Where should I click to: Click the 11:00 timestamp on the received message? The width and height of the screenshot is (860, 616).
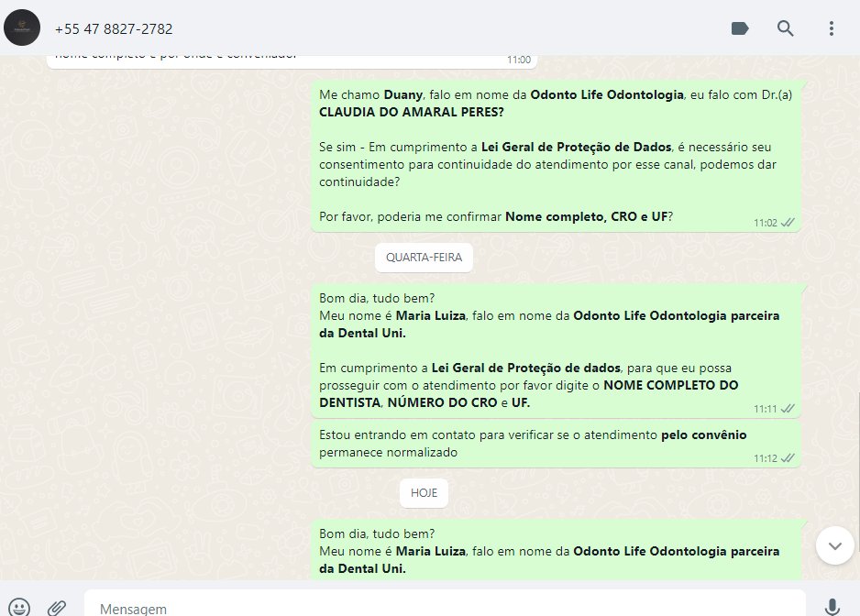519,60
